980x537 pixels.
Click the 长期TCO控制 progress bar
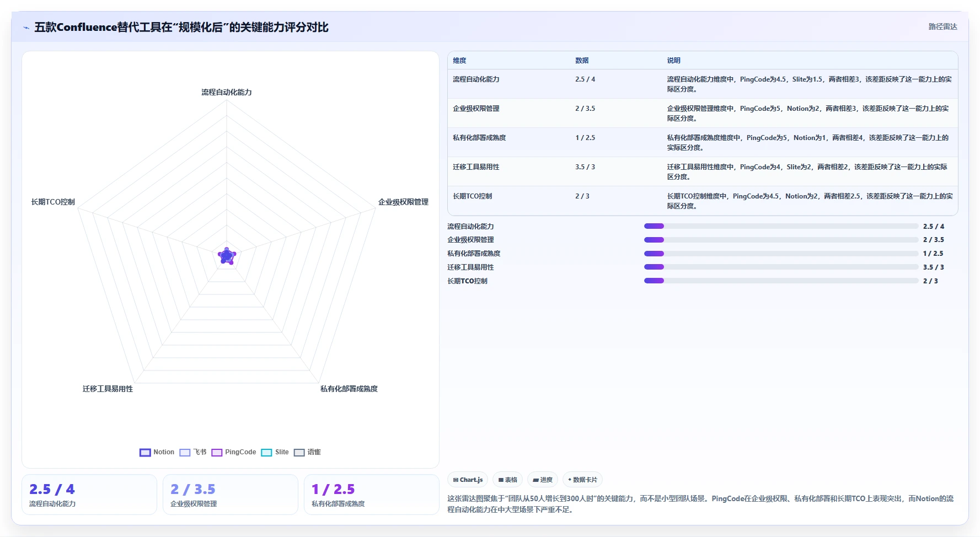pyautogui.click(x=781, y=281)
